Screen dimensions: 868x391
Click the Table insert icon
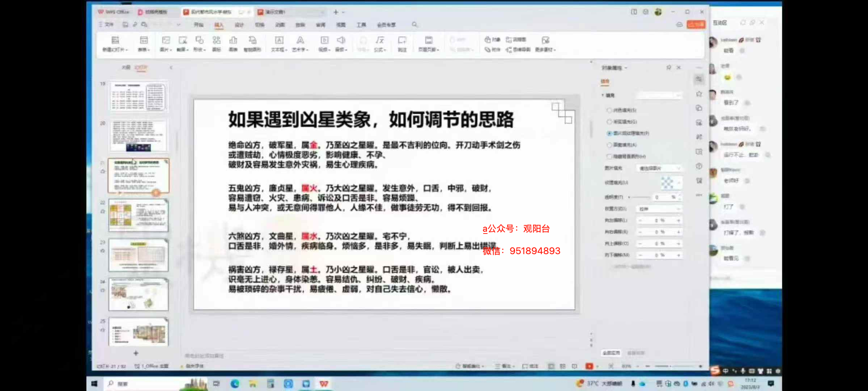click(x=144, y=41)
